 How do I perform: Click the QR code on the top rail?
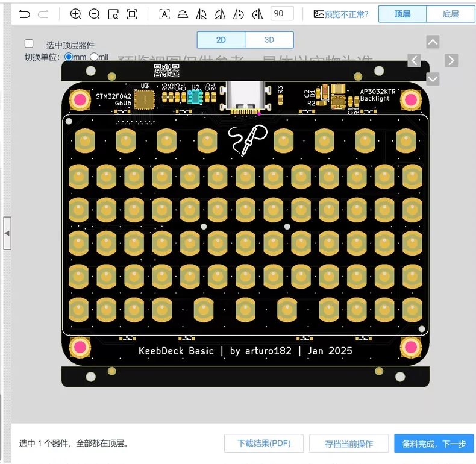[166, 71]
